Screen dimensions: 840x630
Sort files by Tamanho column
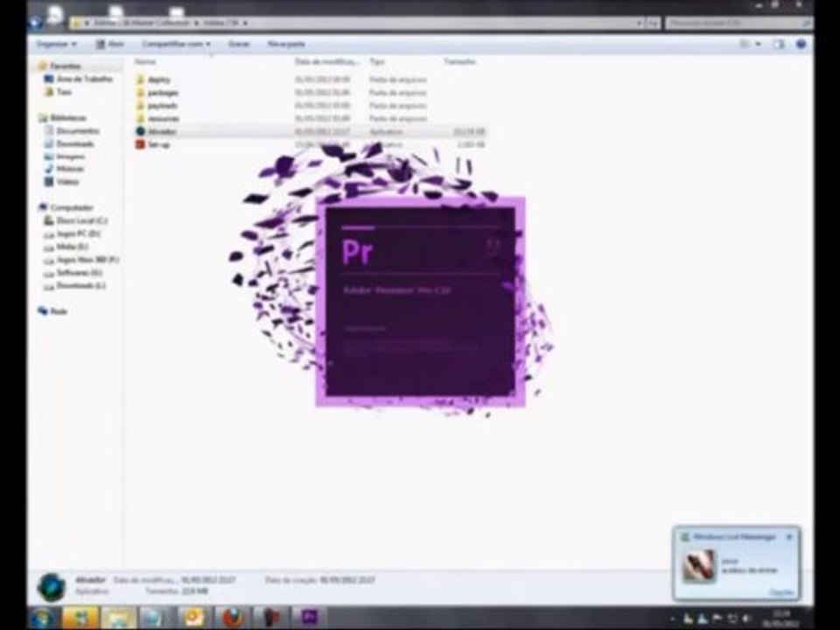[x=459, y=61]
